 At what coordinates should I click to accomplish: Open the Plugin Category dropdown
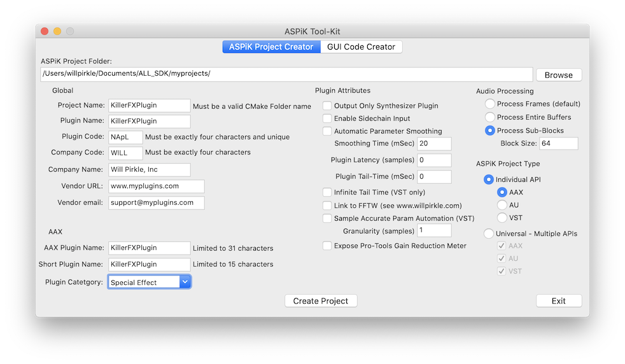tap(150, 282)
